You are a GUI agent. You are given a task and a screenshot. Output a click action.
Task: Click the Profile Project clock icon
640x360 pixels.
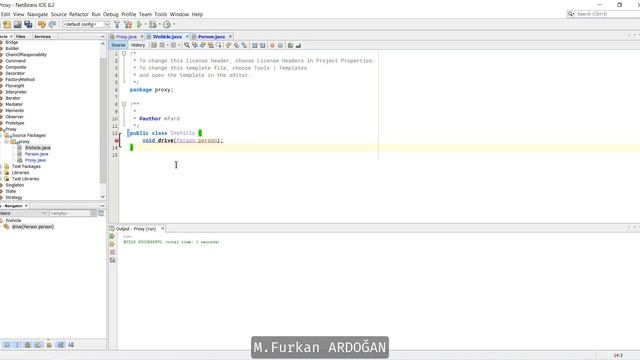[x=167, y=24]
